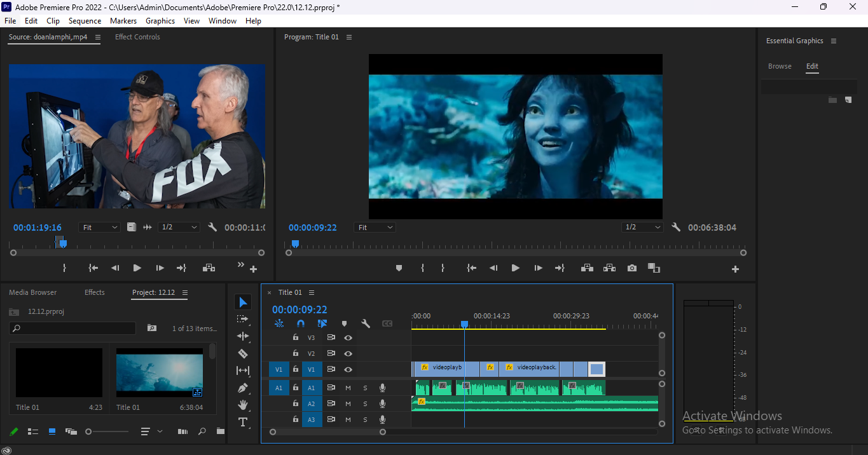Image resolution: width=868 pixels, height=455 pixels.
Task: Open Program playback resolution 1/2 dropdown
Action: [x=643, y=227]
